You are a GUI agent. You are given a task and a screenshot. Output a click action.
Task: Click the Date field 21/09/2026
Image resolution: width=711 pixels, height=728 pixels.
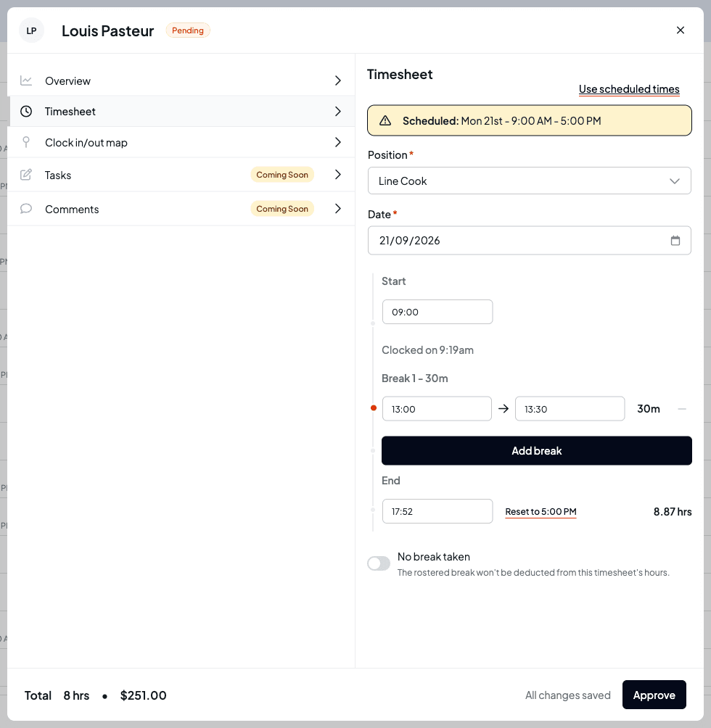(x=530, y=241)
